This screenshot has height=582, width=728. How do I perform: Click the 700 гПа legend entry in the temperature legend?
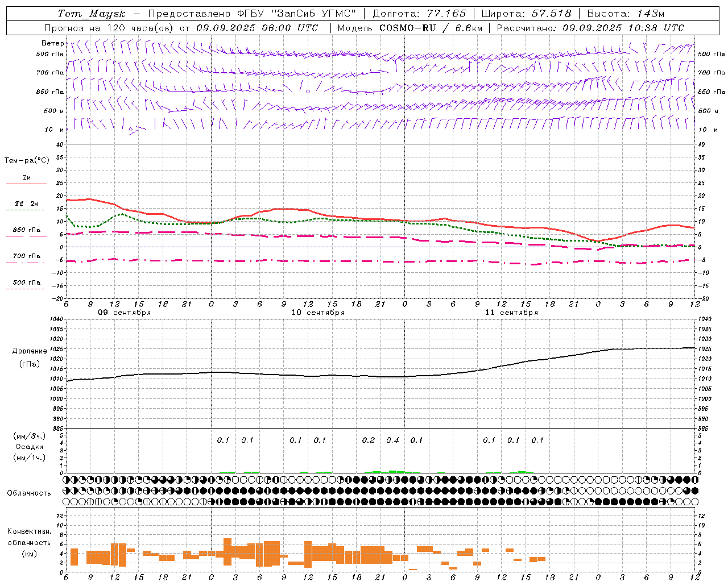(26, 256)
